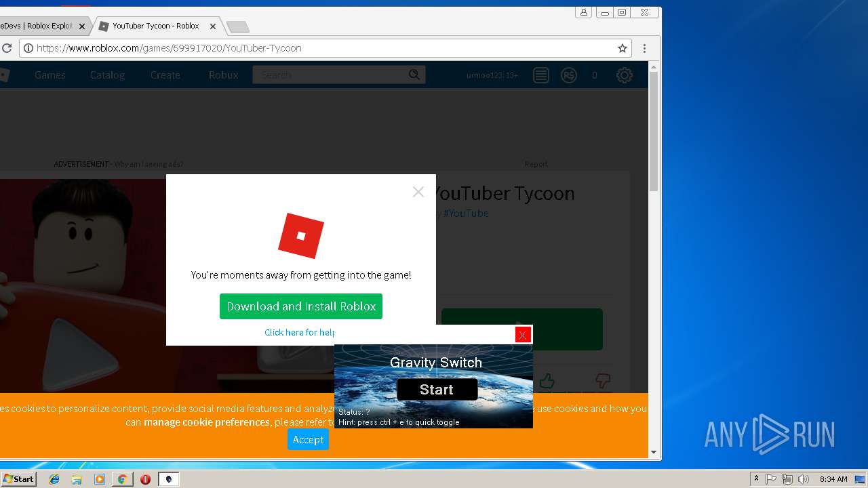Click the Robux balance 0

pyautogui.click(x=595, y=75)
